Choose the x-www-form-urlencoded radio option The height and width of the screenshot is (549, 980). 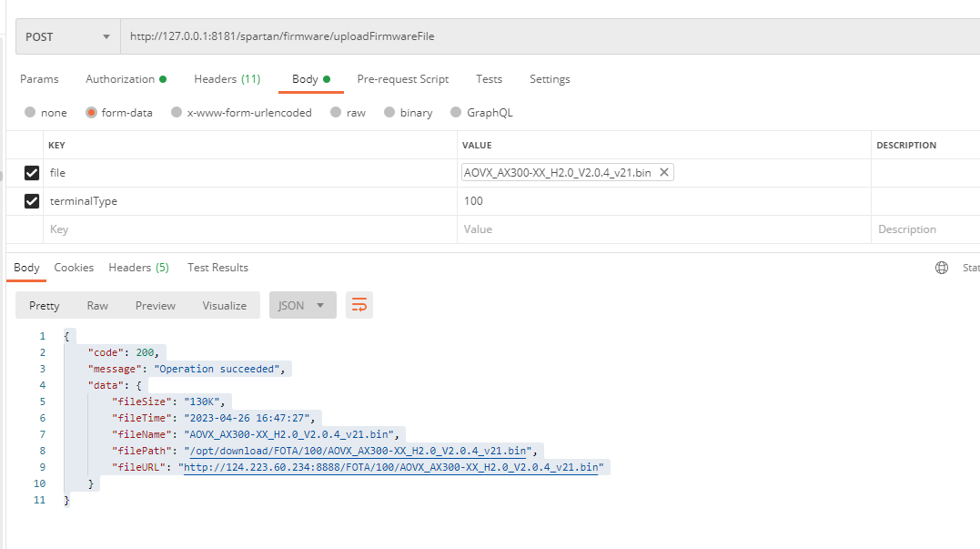pos(177,113)
